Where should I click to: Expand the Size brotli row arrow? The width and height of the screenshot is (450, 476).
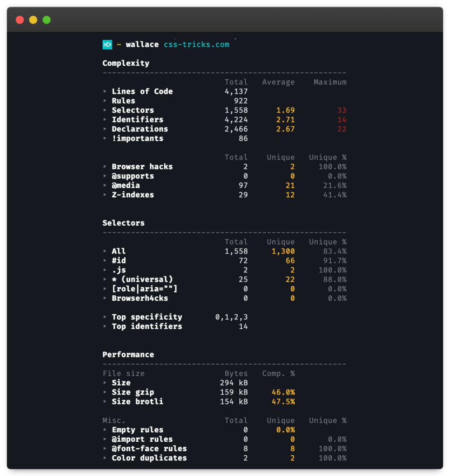[105, 402]
